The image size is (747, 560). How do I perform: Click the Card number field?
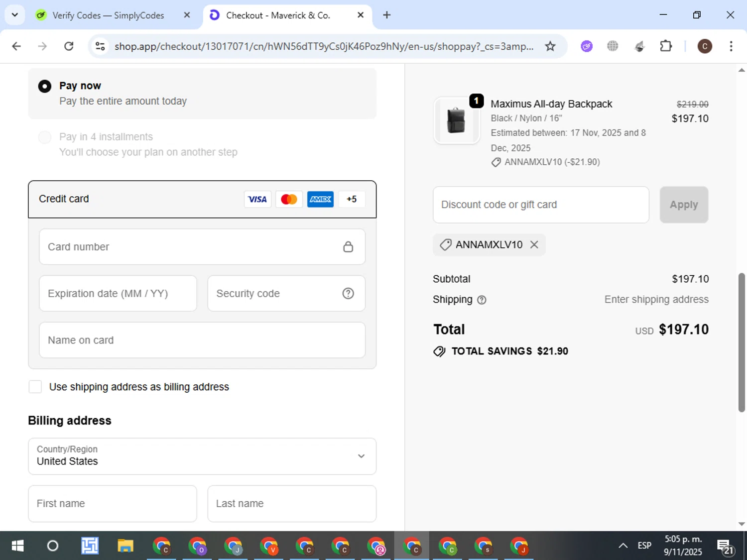pyautogui.click(x=202, y=247)
